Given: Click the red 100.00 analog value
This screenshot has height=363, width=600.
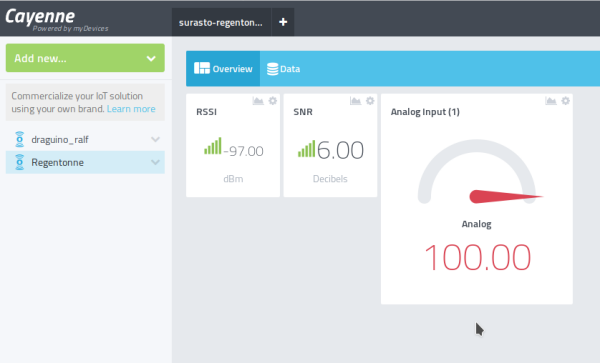Looking at the screenshot, I should click(478, 257).
